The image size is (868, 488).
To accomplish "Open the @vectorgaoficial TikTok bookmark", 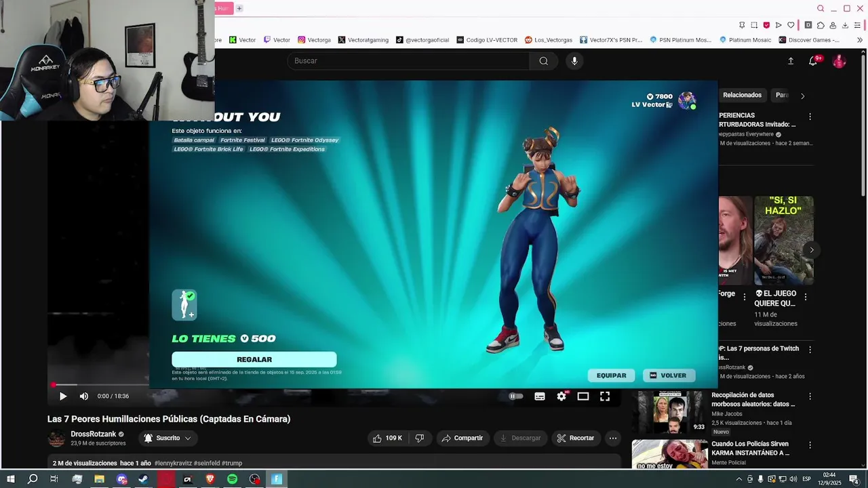I will click(422, 40).
